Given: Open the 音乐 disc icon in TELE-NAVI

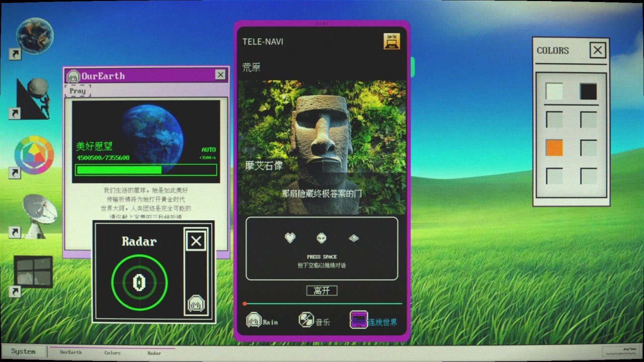Looking at the screenshot, I should point(306,320).
